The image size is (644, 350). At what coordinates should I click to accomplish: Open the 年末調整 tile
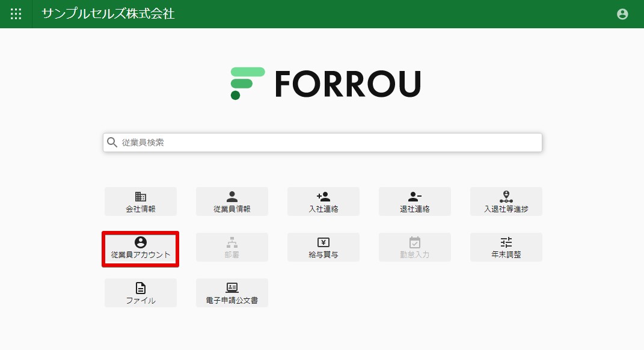tap(506, 247)
